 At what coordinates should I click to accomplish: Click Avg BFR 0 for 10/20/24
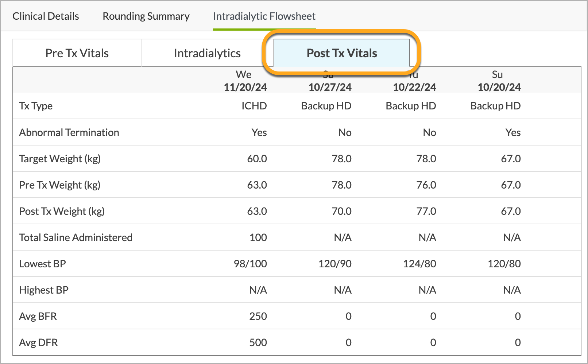pyautogui.click(x=518, y=316)
